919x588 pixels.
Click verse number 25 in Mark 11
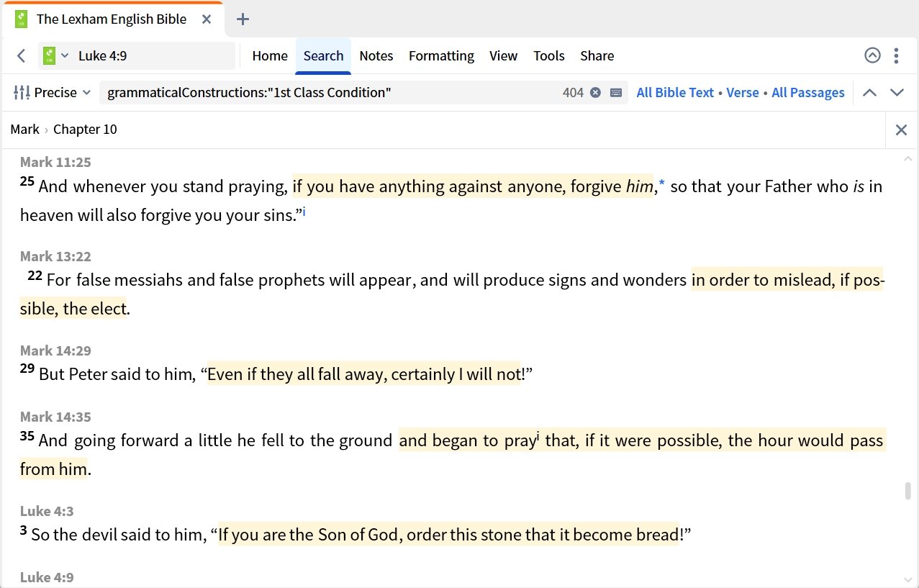pos(27,181)
